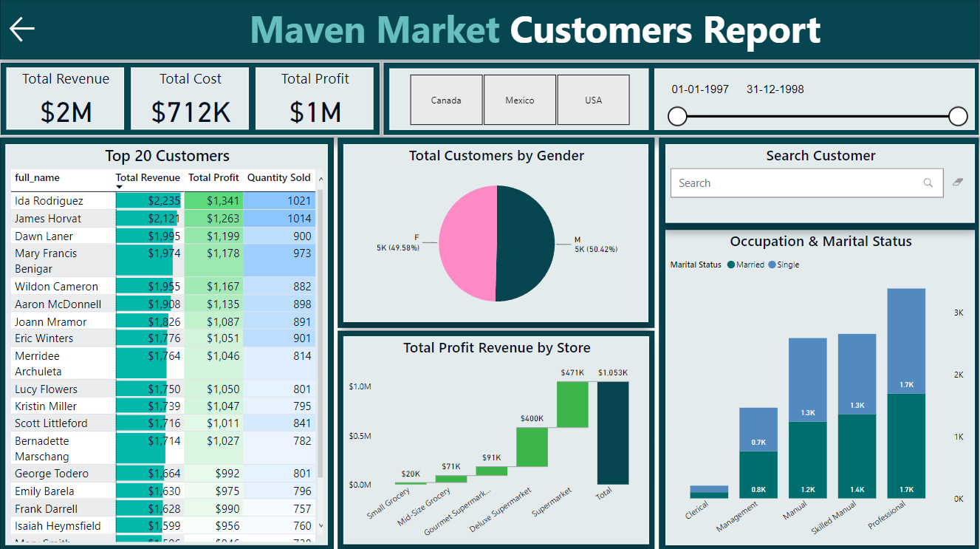Select Management married segment 0.8K

coord(758,475)
